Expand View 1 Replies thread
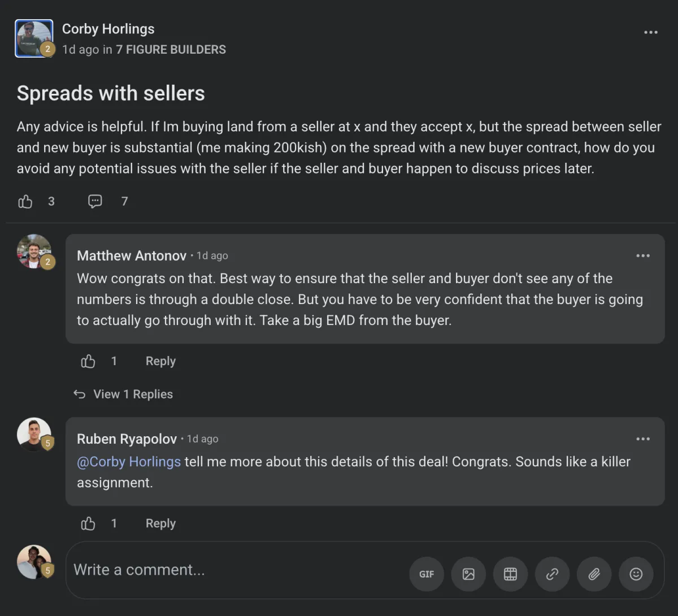This screenshot has width=678, height=616. 132,394
